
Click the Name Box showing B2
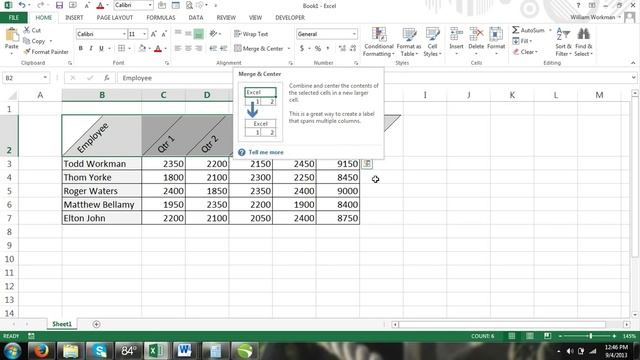(25, 78)
